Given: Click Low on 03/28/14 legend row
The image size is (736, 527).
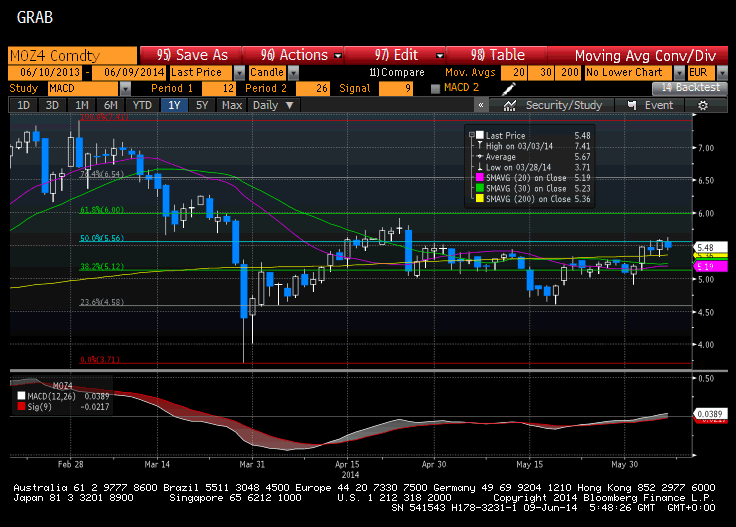Looking at the screenshot, I should pos(534,167).
